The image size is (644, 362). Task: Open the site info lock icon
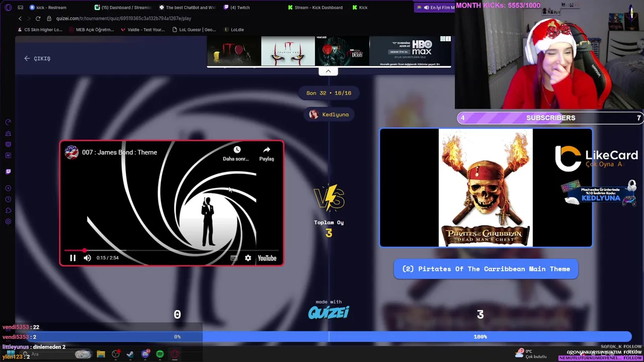(49, 19)
